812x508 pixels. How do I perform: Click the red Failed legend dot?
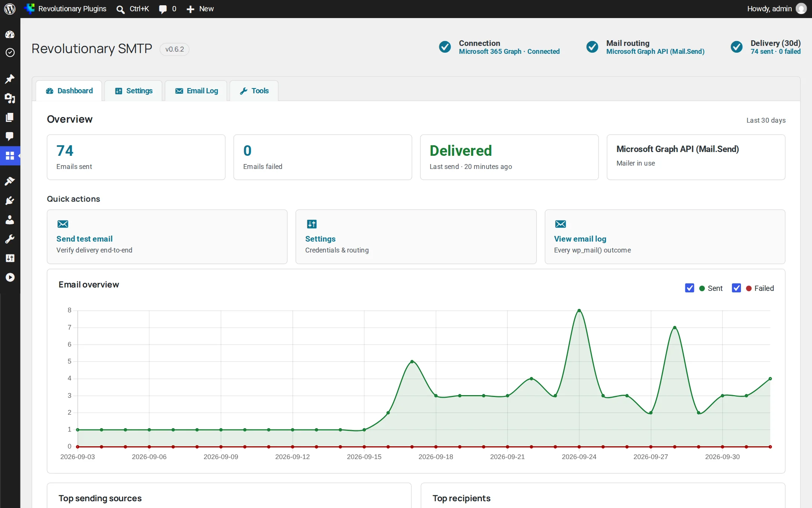pyautogui.click(x=748, y=288)
